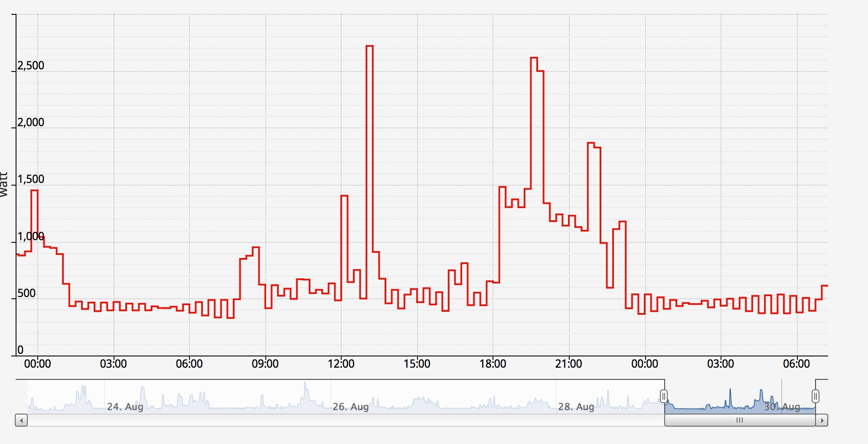Viewport: 868px width, 444px height.
Task: Click the scrollbar track near 26. Aug
Action: (346, 420)
